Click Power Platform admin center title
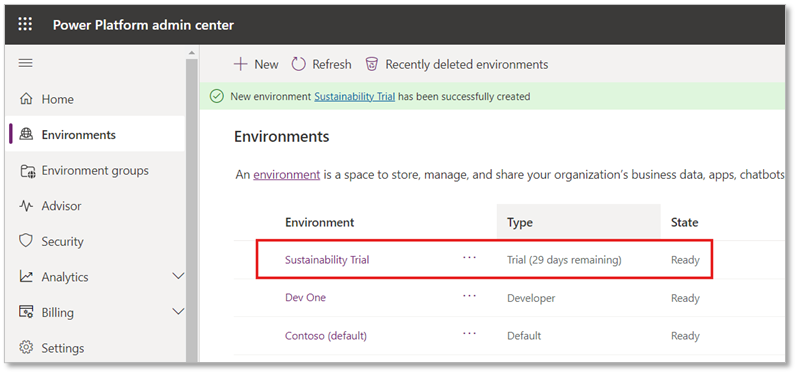 143,24
